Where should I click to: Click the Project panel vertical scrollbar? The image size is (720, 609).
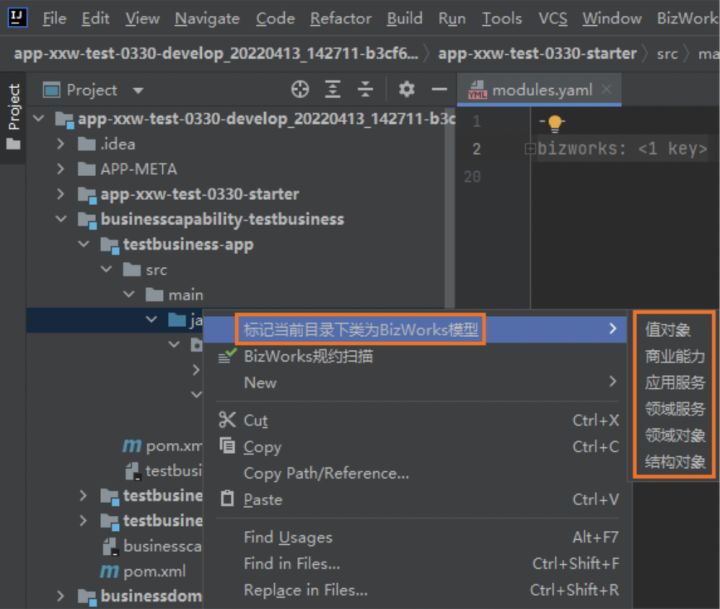[450, 207]
